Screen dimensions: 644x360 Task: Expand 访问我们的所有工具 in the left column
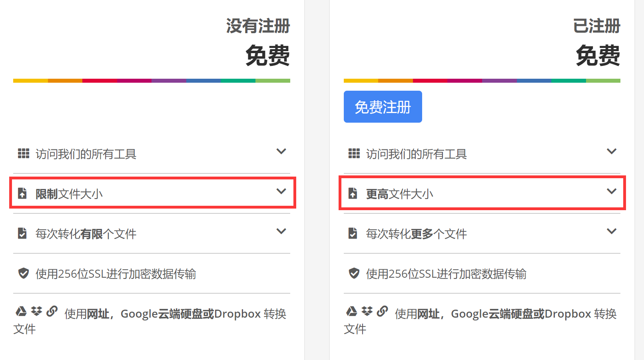(281, 151)
